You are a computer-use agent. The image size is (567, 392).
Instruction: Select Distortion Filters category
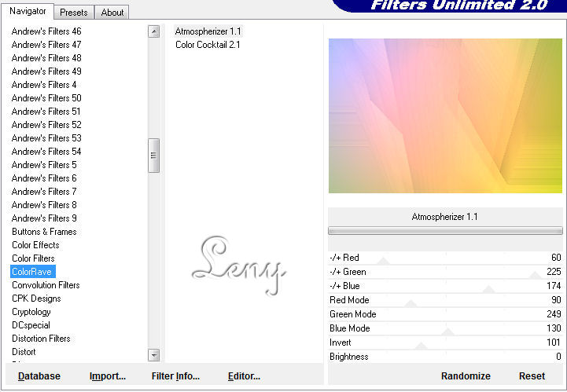pyautogui.click(x=41, y=339)
